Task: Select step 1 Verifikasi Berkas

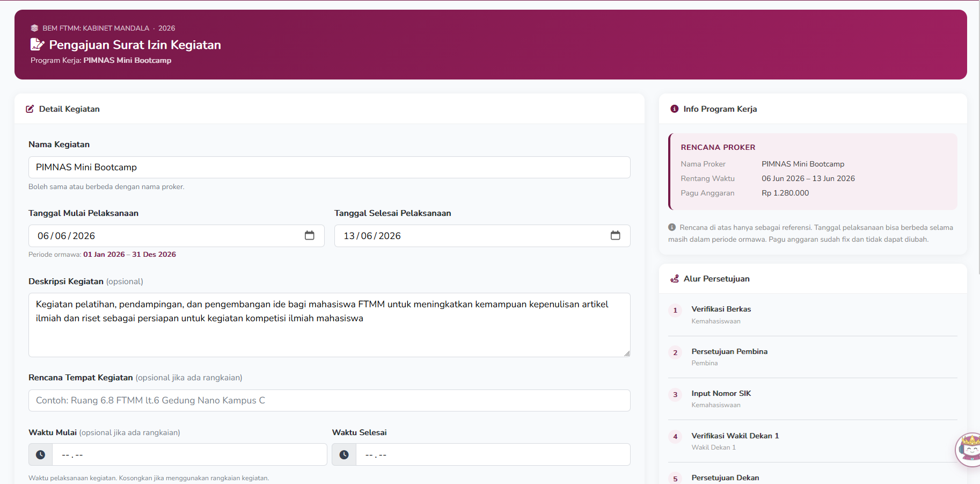Action: pos(813,315)
